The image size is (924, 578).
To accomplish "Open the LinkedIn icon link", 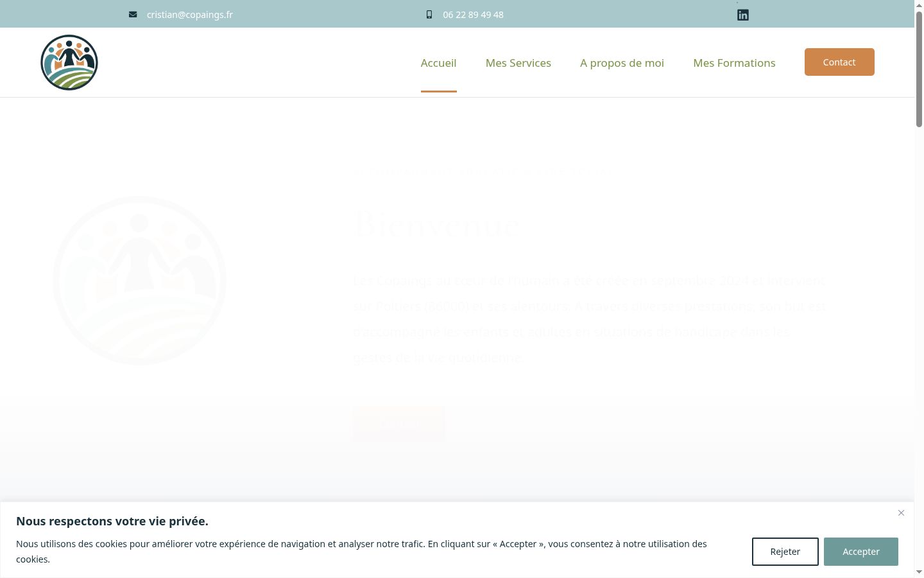I will click(x=743, y=15).
